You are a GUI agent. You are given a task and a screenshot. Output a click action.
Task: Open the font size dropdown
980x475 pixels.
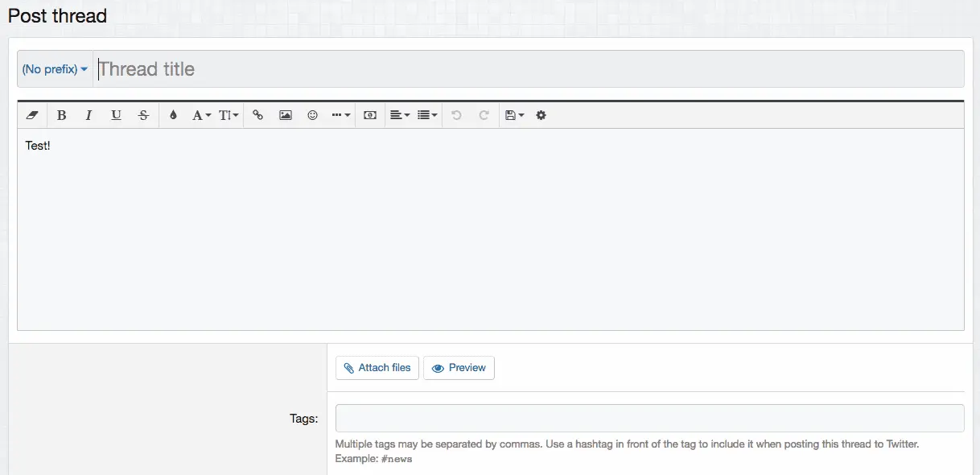[229, 115]
